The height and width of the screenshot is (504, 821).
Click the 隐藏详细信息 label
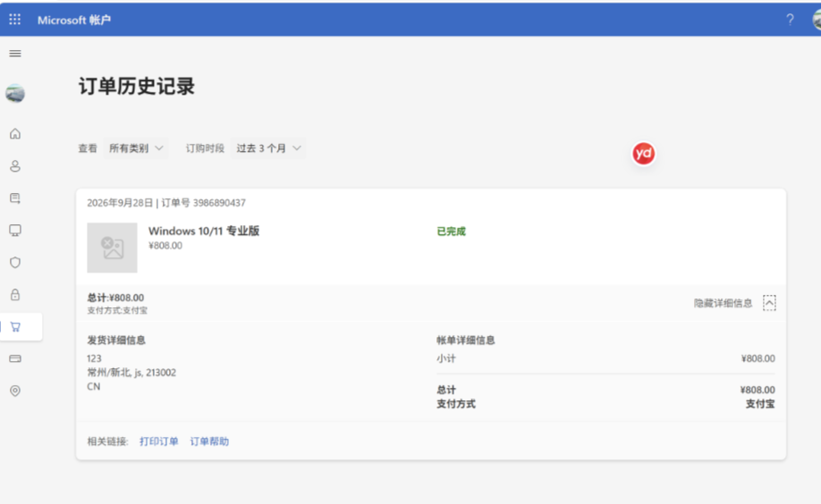(723, 303)
